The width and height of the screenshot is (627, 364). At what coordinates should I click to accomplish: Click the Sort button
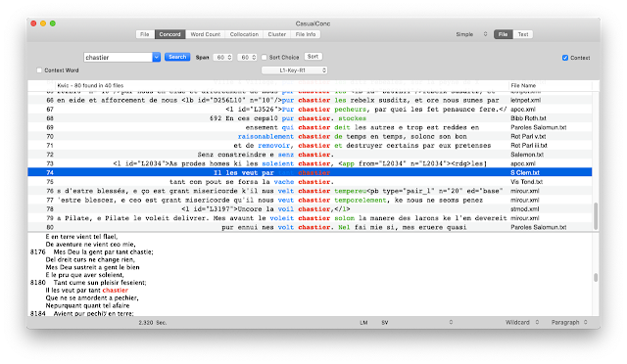pyautogui.click(x=313, y=57)
